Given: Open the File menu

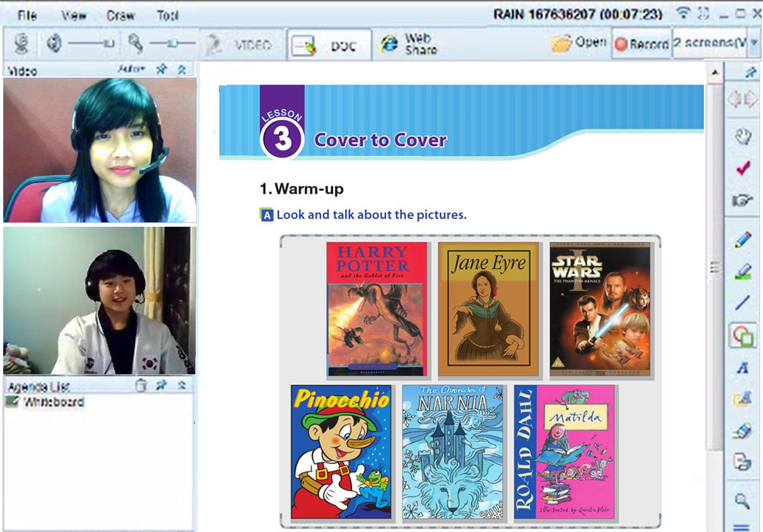Looking at the screenshot, I should coord(27,15).
